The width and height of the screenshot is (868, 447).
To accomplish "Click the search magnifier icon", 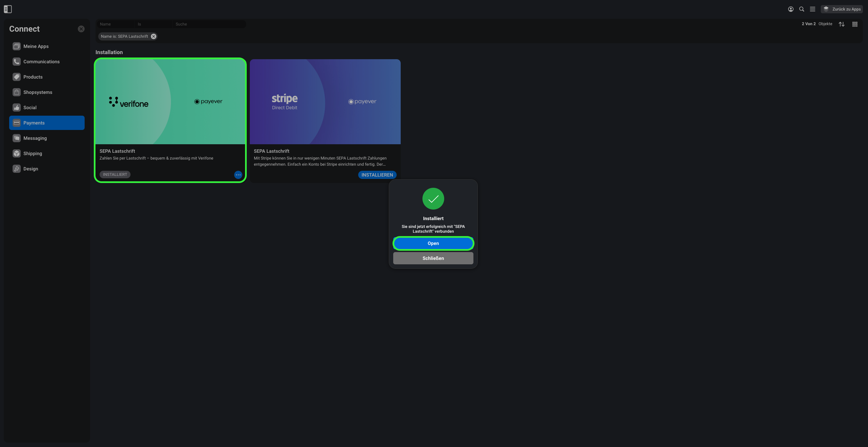I will (x=802, y=9).
